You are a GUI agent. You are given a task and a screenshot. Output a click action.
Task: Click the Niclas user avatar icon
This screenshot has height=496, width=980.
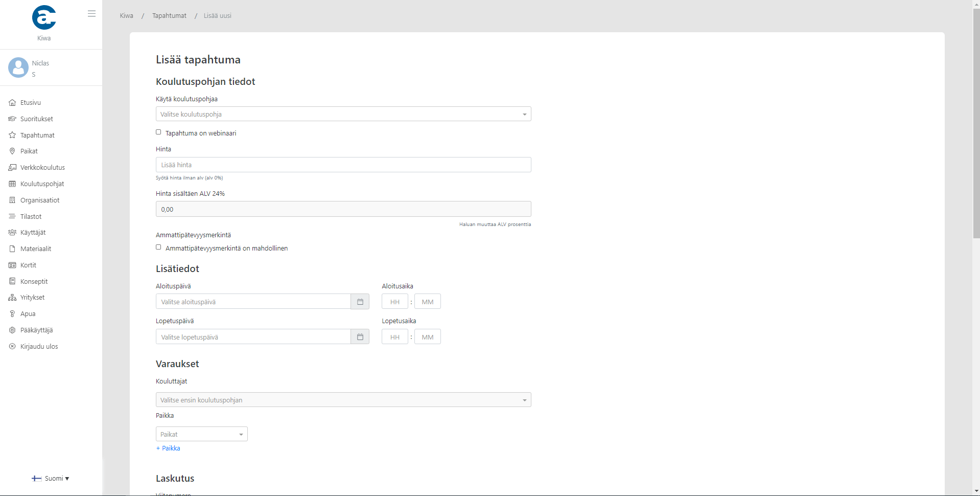18,67
